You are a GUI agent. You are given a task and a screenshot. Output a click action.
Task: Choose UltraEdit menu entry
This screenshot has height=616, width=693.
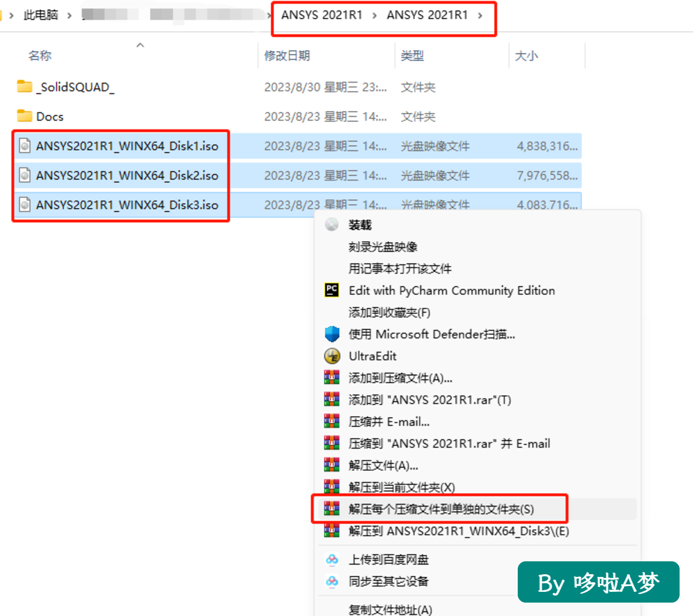[372, 356]
